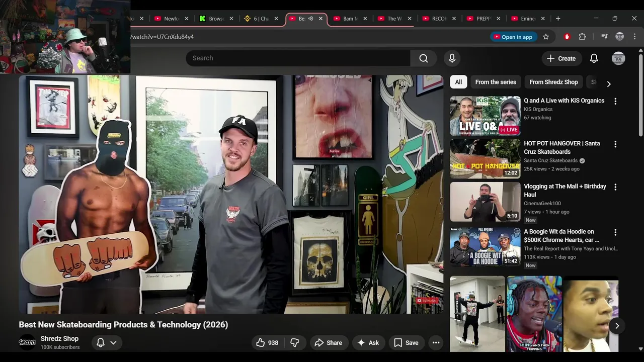Image resolution: width=644 pixels, height=362 pixels.
Task: Open the A Boogie Wit da Hoodie thumbnail
Action: click(485, 247)
